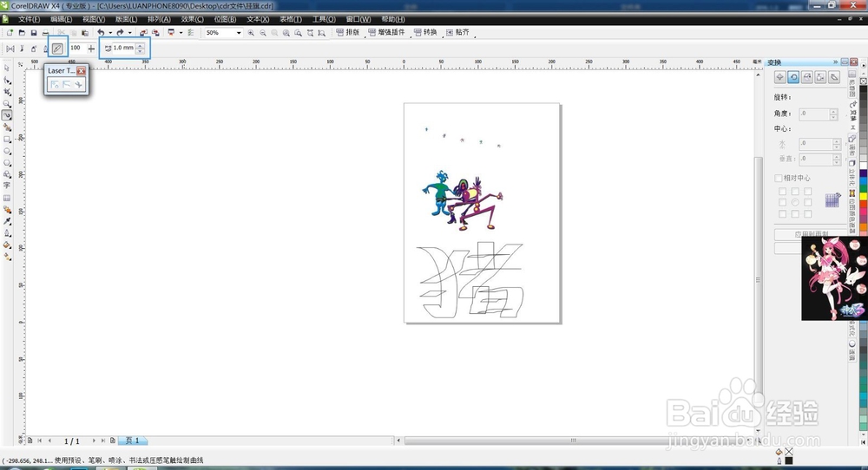This screenshot has width=868, height=470.
Task: Increase the pen width 1.0 mm spinner
Action: (x=140, y=45)
